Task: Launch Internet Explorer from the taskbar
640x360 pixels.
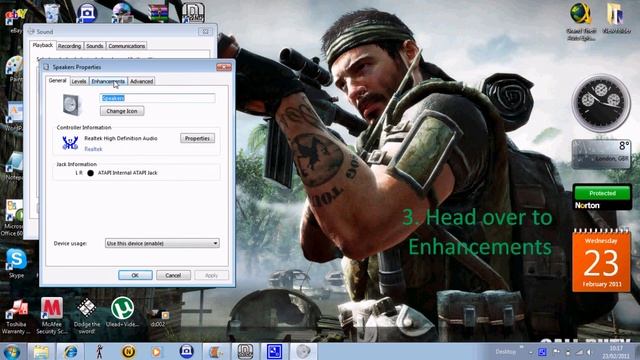Action: click(x=70, y=351)
